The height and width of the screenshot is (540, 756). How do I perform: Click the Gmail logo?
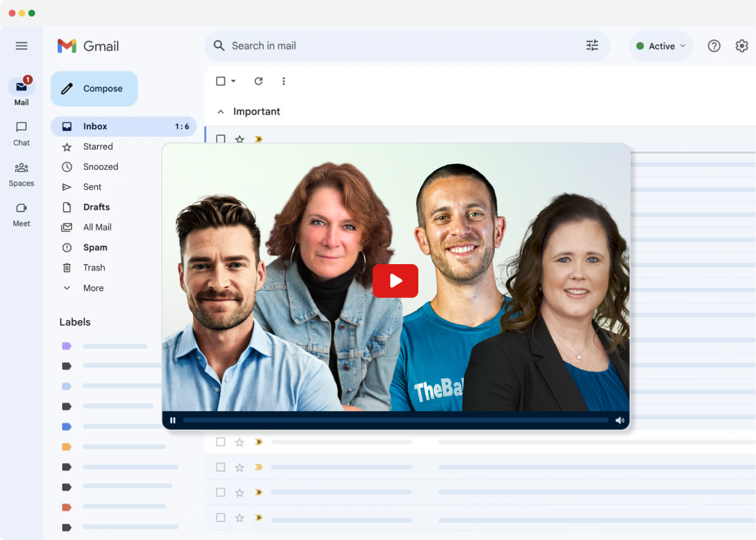(88, 46)
